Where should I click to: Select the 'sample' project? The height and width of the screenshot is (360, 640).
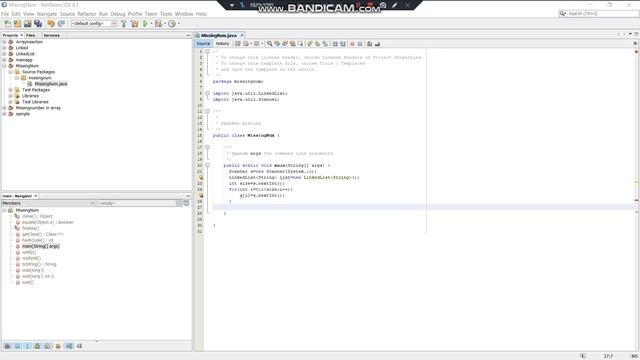(x=22, y=114)
